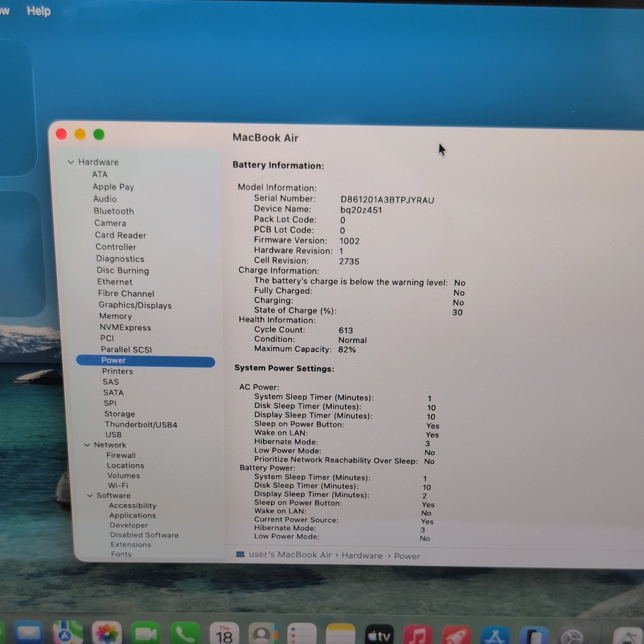The image size is (644, 644).
Task: Select Extensions under Software
Action: [x=131, y=545]
